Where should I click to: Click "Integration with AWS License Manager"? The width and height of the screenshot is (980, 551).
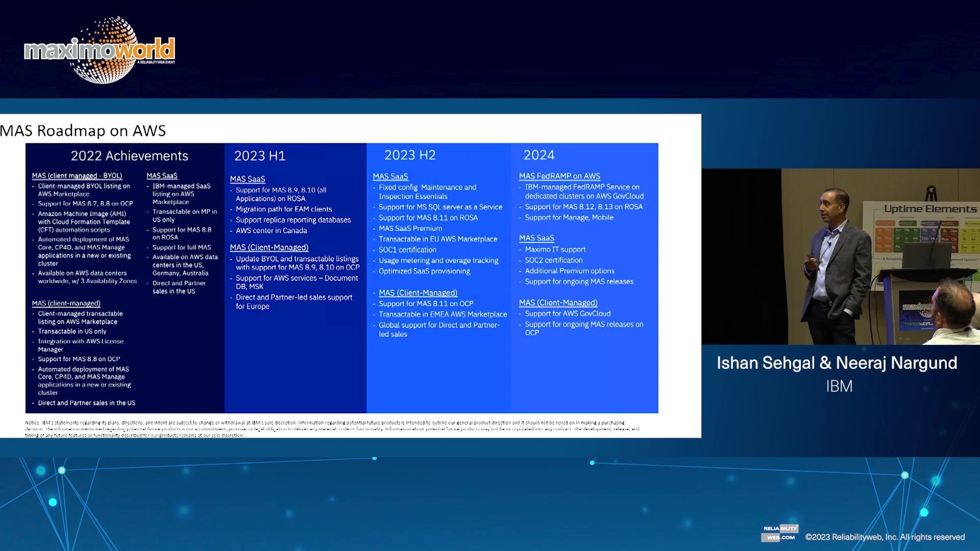click(x=81, y=345)
